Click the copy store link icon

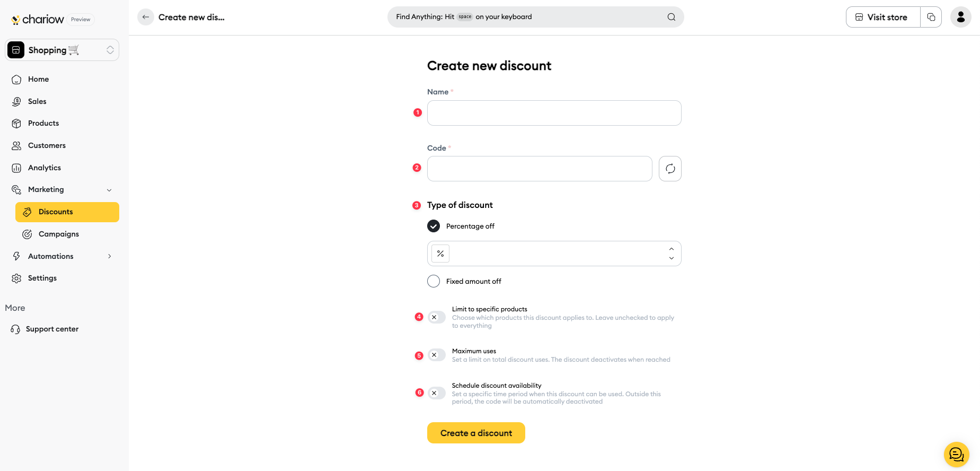tap(931, 17)
